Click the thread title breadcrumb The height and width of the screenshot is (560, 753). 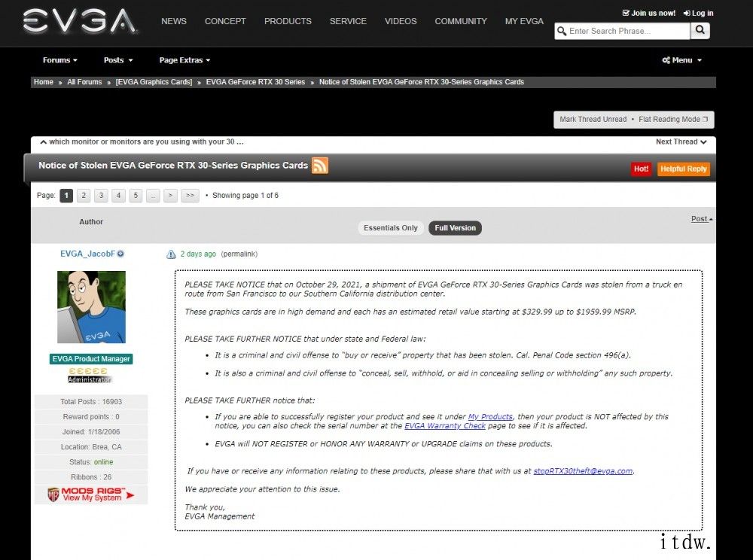[421, 82]
